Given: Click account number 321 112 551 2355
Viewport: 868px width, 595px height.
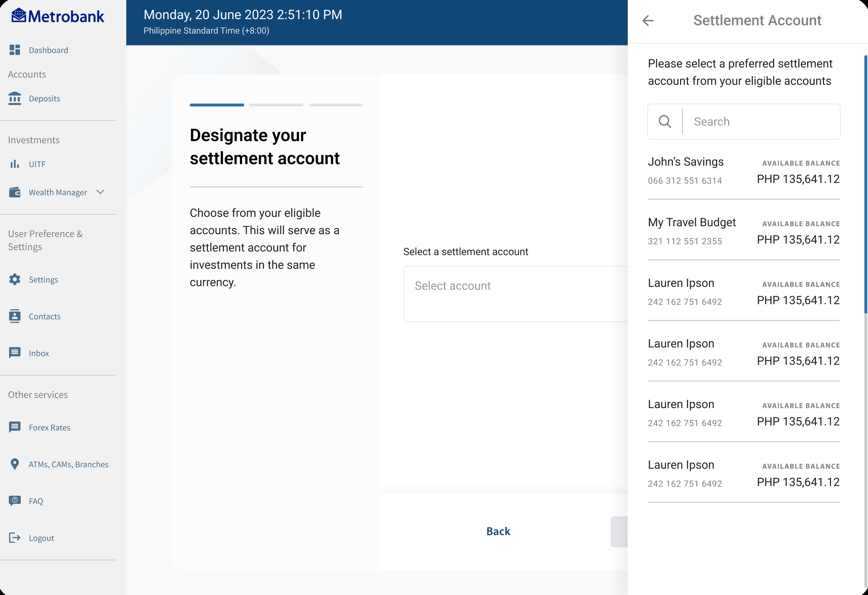Looking at the screenshot, I should 685,241.
